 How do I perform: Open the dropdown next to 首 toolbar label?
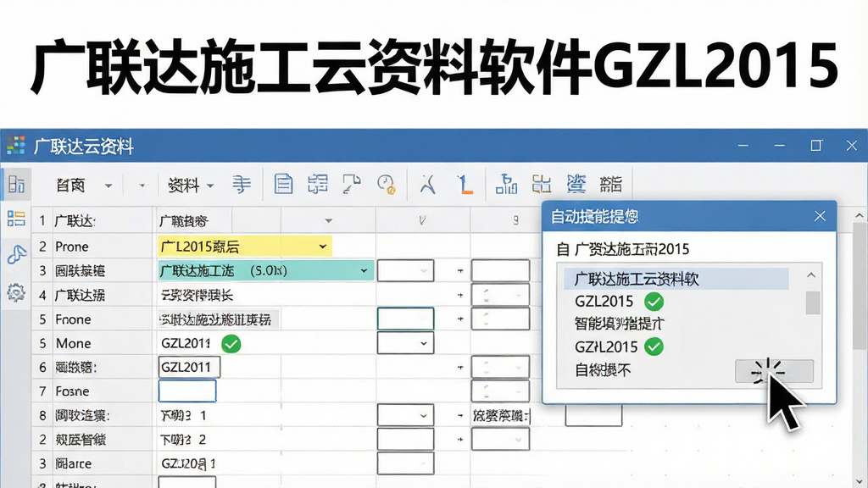[108, 186]
